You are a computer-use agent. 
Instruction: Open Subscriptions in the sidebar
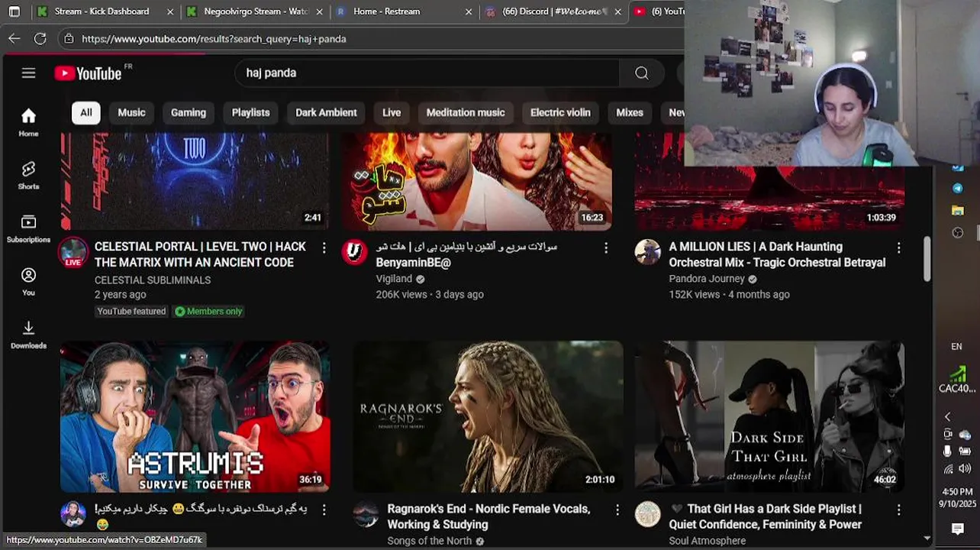click(x=28, y=228)
